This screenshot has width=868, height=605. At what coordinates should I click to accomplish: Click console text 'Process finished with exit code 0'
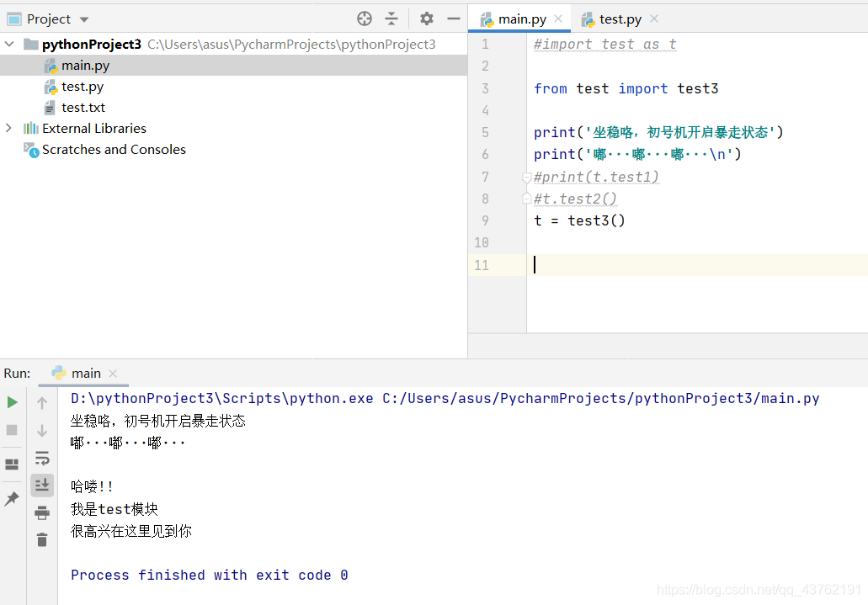point(210,575)
